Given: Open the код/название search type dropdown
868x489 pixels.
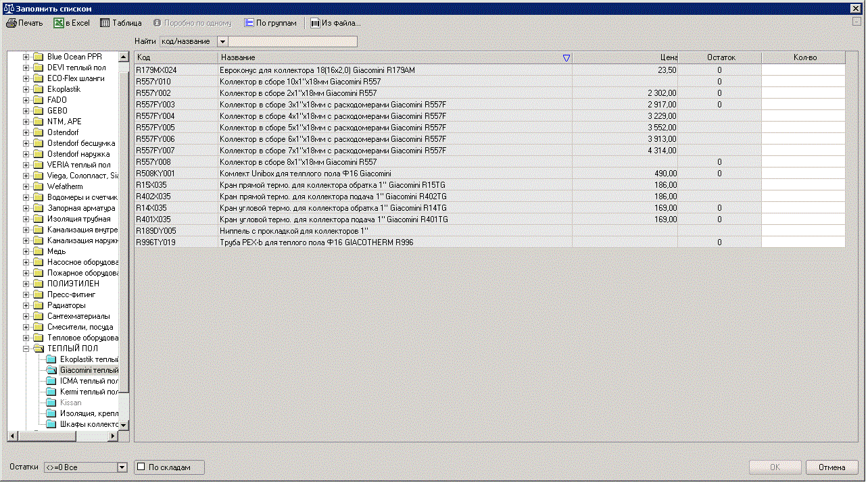Looking at the screenshot, I should [223, 42].
